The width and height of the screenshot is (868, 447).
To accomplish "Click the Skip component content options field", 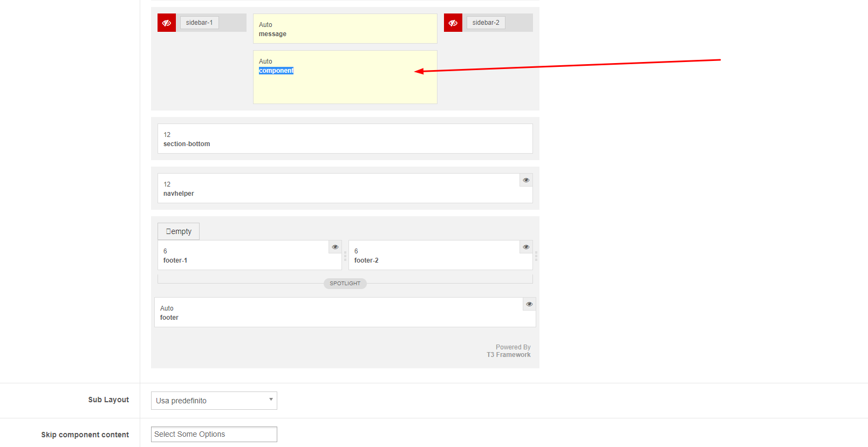I will 214,434.
